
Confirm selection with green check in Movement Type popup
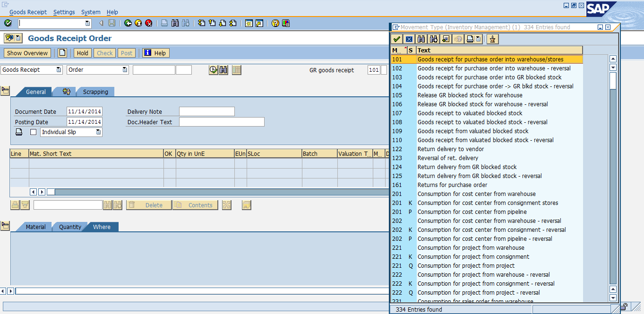pos(397,39)
